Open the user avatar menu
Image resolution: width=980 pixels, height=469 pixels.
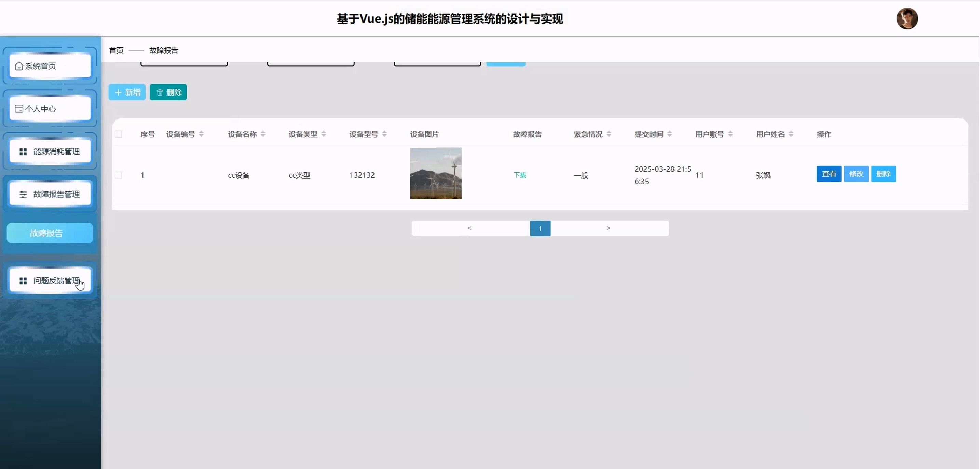coord(907,19)
